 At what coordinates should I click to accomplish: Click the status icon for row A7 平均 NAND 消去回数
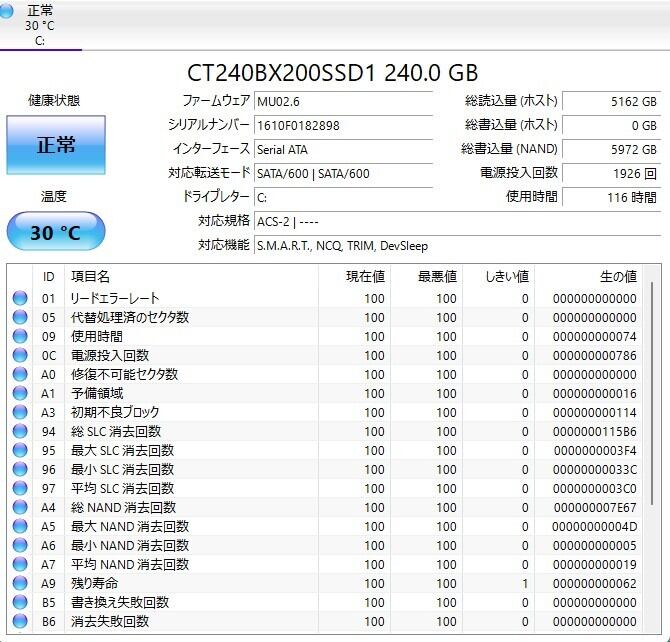[20, 565]
